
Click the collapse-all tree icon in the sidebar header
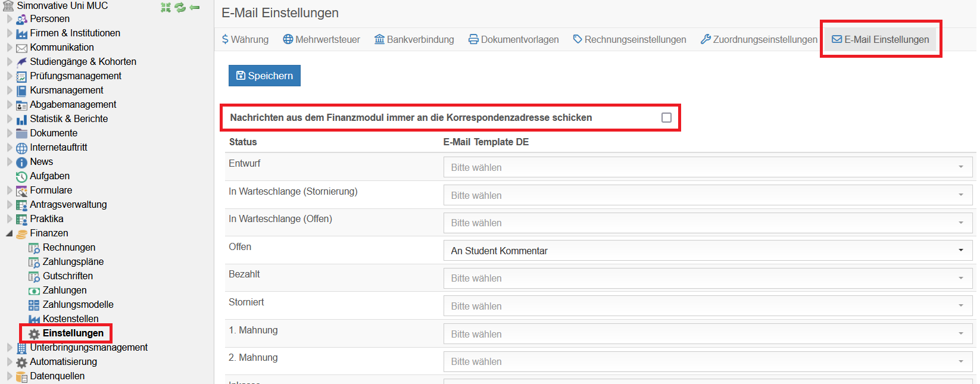166,7
